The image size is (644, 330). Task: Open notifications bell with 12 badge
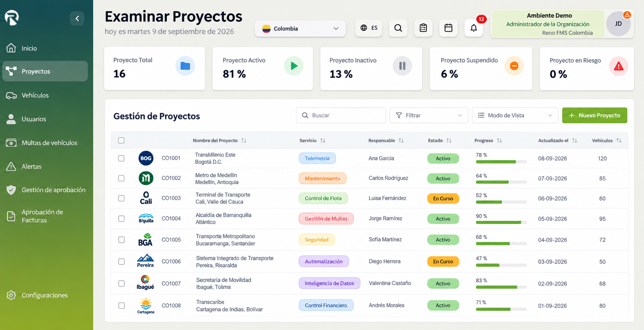[x=474, y=28]
